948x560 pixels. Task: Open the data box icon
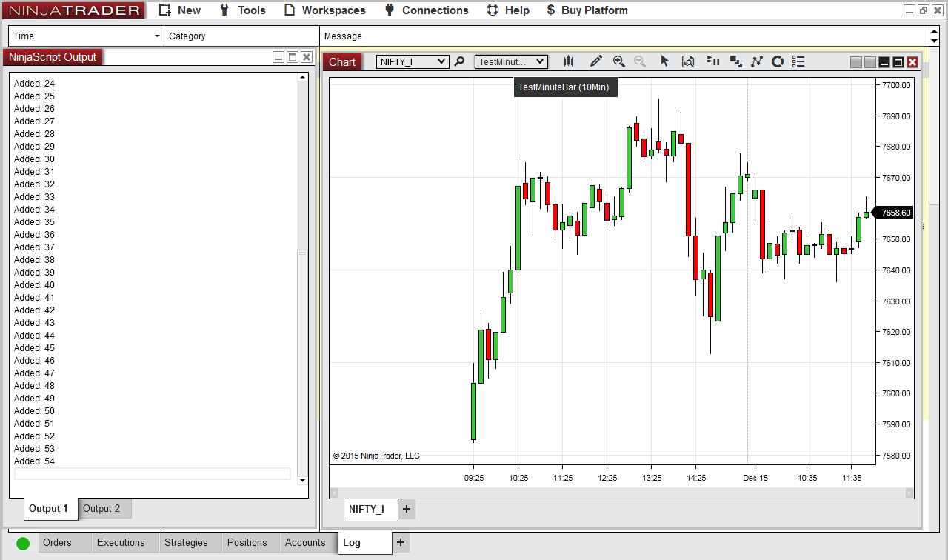pyautogui.click(x=688, y=61)
